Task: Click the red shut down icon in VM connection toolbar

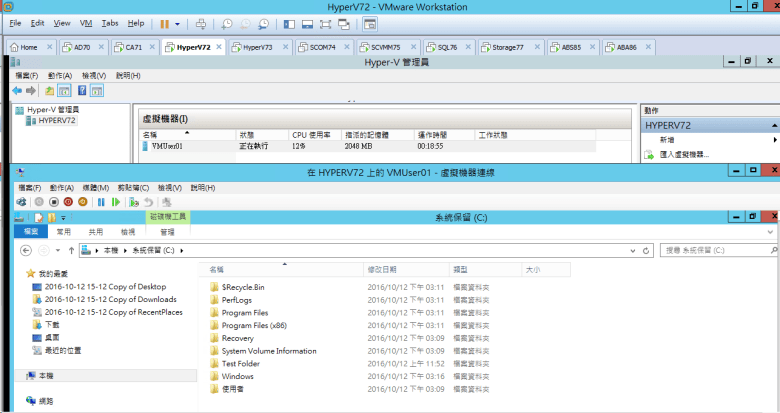Action: pyautogui.click(x=68, y=201)
